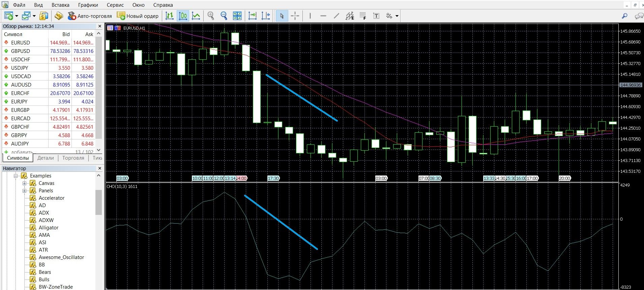
Task: Click the Символ column header
Action: pos(25,34)
